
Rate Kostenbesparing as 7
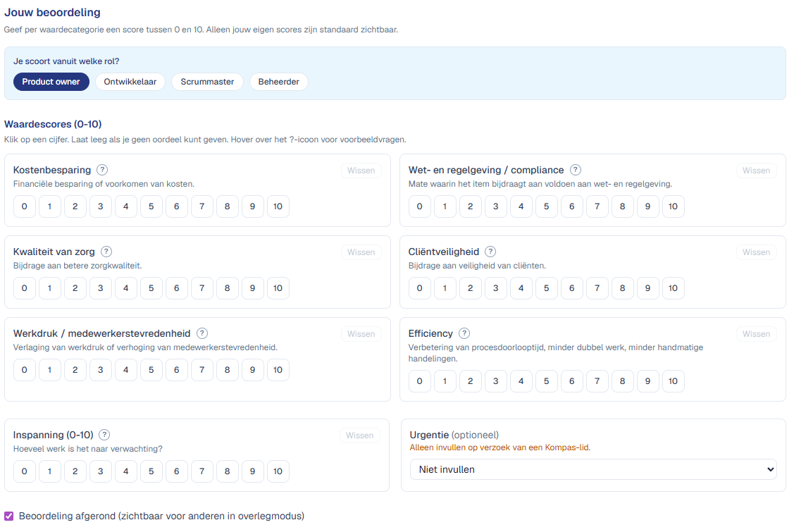pyautogui.click(x=202, y=206)
